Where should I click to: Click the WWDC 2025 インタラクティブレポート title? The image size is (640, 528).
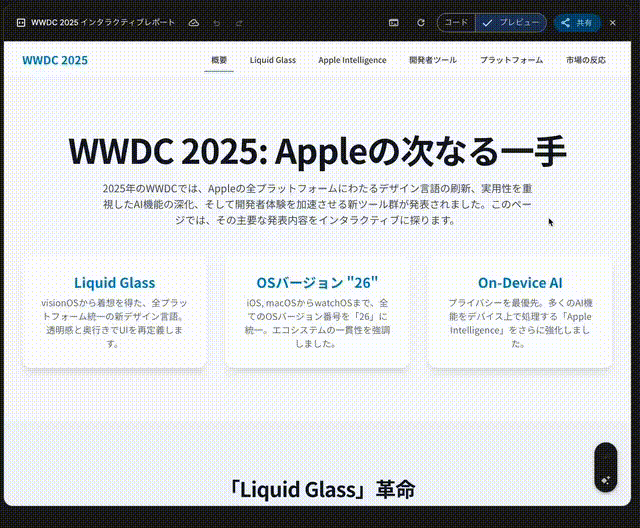click(103, 22)
